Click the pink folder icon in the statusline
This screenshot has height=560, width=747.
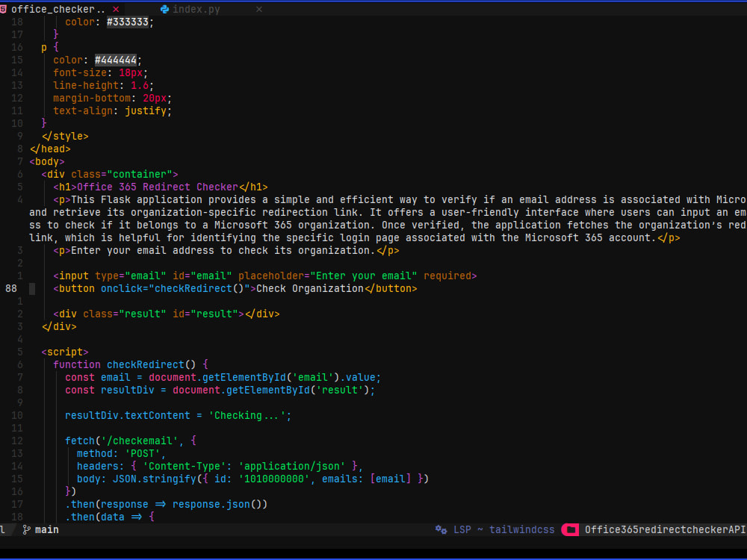pos(570,529)
